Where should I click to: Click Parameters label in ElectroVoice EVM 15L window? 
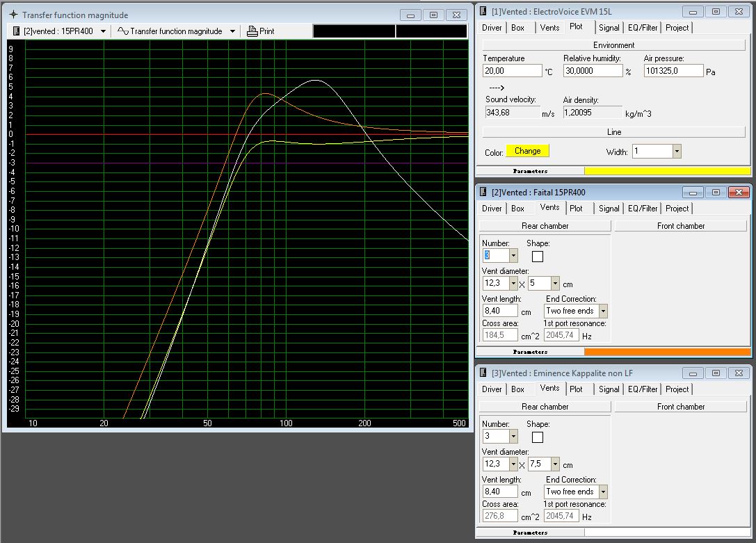530,171
